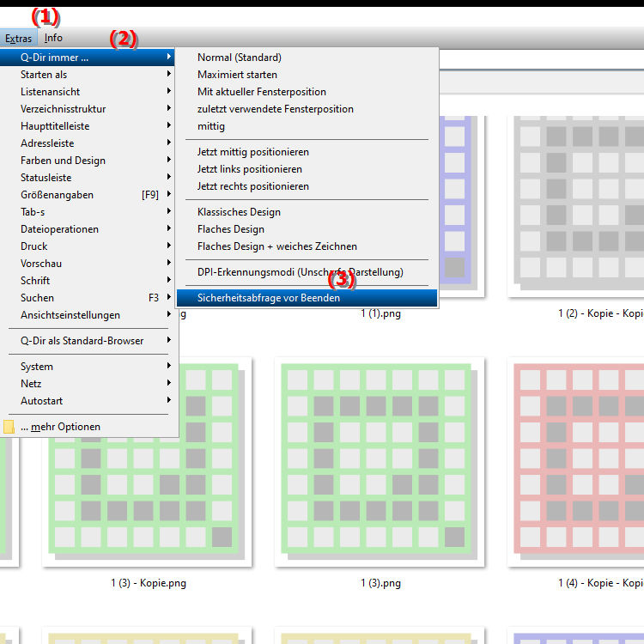The height and width of the screenshot is (644, 644).
Task: Select the mittig option
Action: [x=307, y=126]
